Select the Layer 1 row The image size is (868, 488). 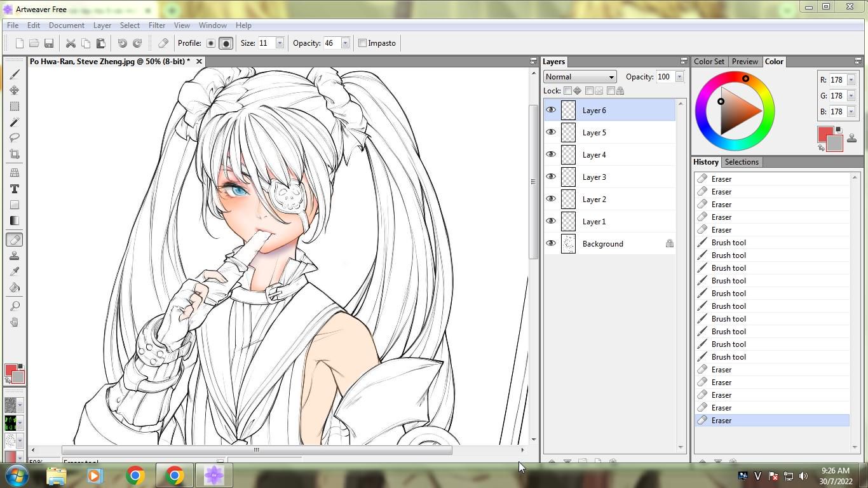pyautogui.click(x=610, y=221)
